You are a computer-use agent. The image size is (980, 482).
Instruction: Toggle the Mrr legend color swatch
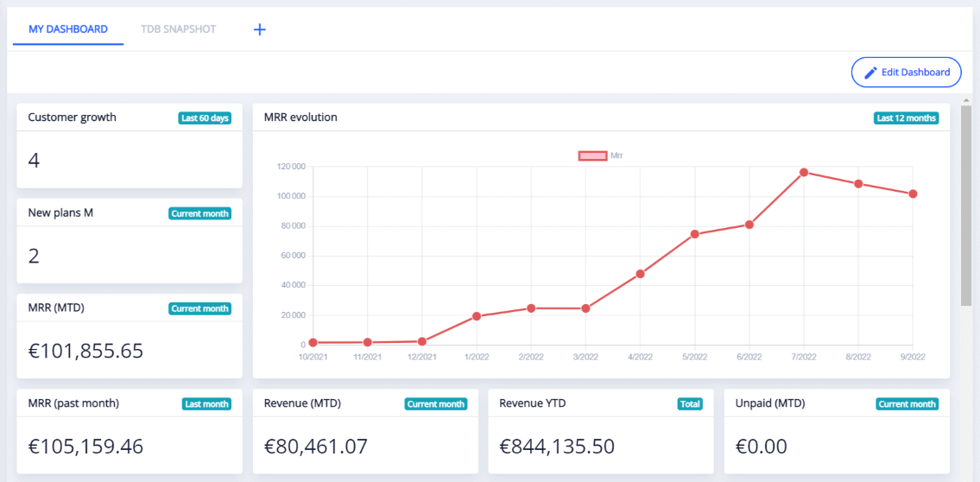point(592,155)
